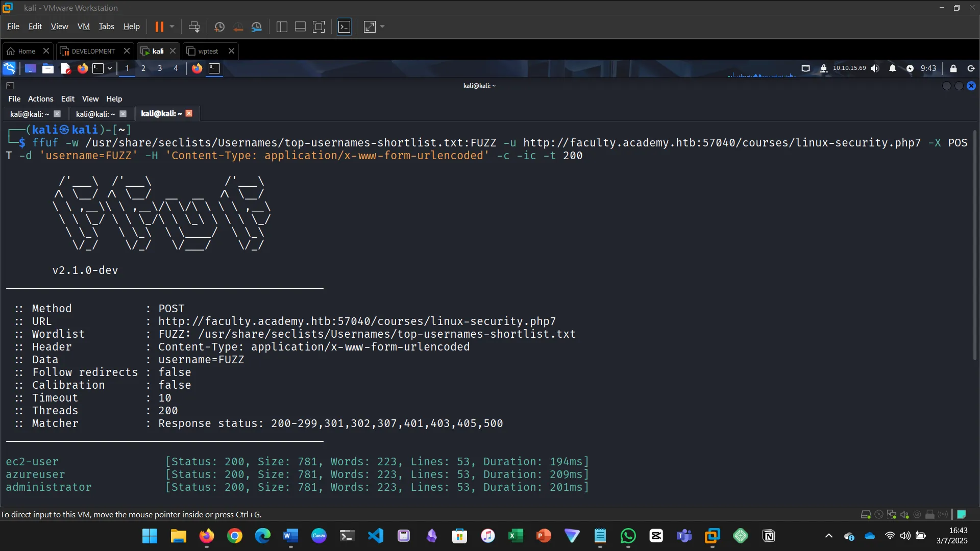
Task: Launch Firefox from the panel
Action: [x=83, y=68]
